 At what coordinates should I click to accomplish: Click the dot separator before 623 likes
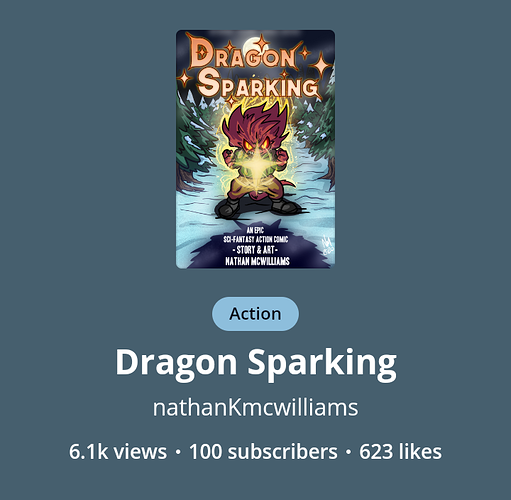pos(348,452)
